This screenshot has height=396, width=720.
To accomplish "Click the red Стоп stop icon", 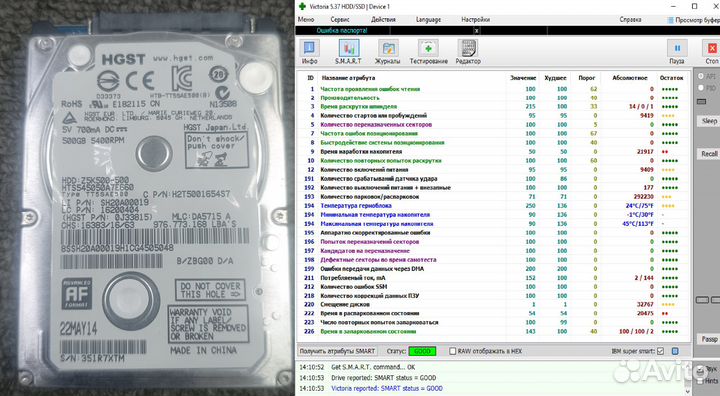I will point(712,51).
